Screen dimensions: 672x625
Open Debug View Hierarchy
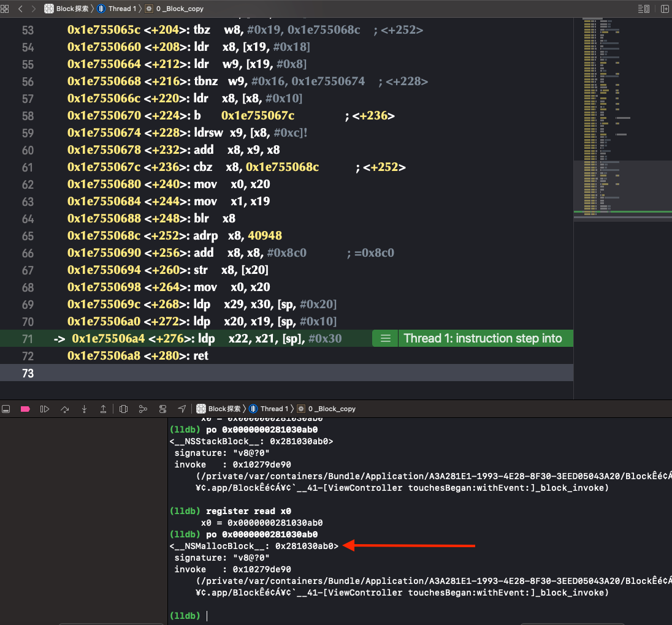coord(123,409)
